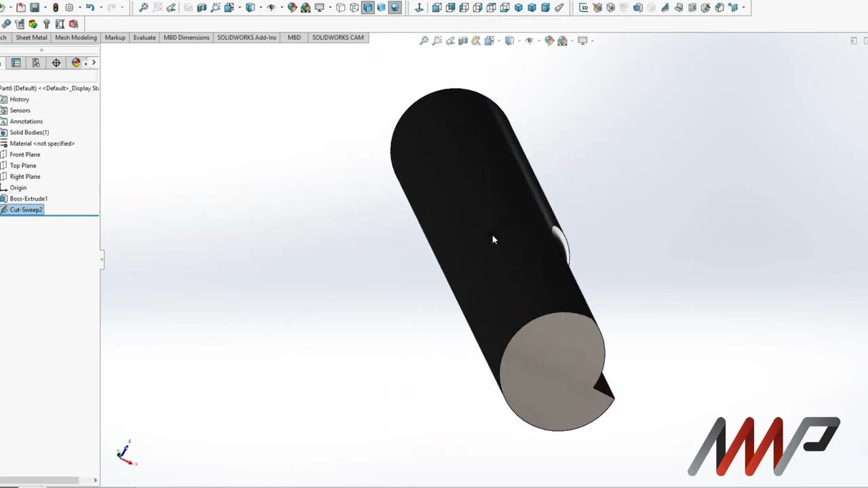This screenshot has height=488, width=868.
Task: Switch to the Evaluate tab
Action: click(144, 37)
